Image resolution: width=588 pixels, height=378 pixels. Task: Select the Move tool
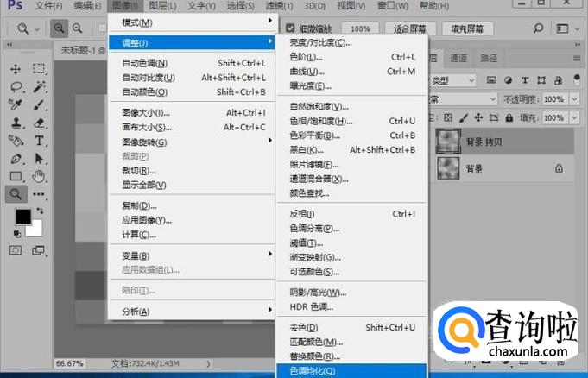[16, 69]
